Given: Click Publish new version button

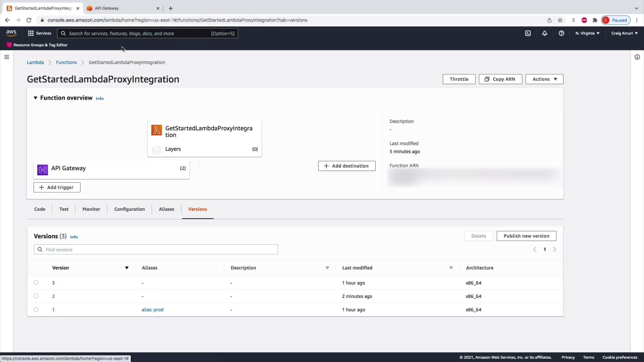Looking at the screenshot, I should (x=526, y=236).
